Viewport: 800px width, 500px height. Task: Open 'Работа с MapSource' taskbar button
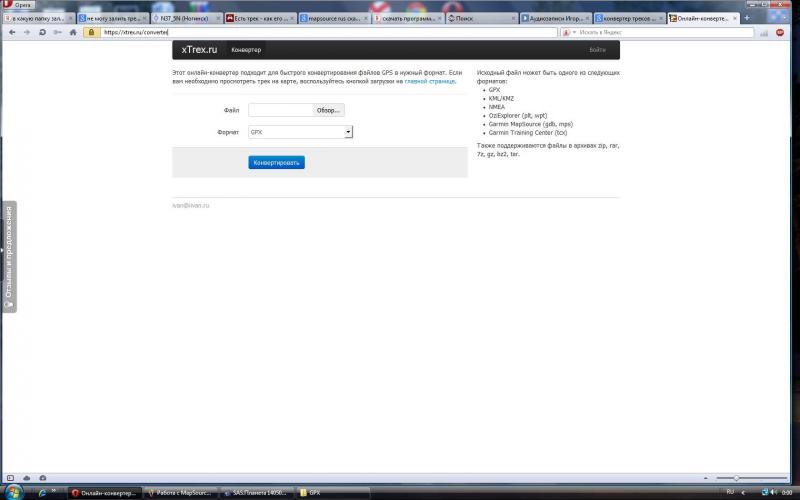pyautogui.click(x=180, y=493)
